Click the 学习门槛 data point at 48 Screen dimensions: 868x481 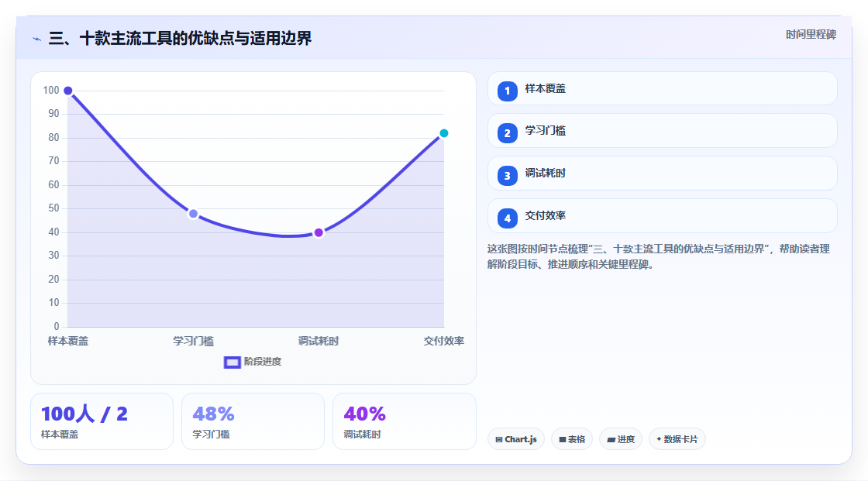[x=193, y=214]
